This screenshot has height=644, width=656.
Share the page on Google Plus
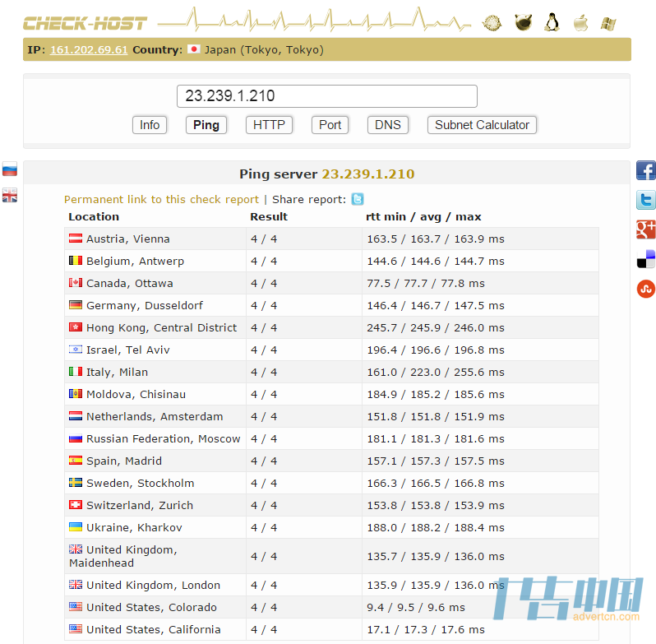coord(646,229)
